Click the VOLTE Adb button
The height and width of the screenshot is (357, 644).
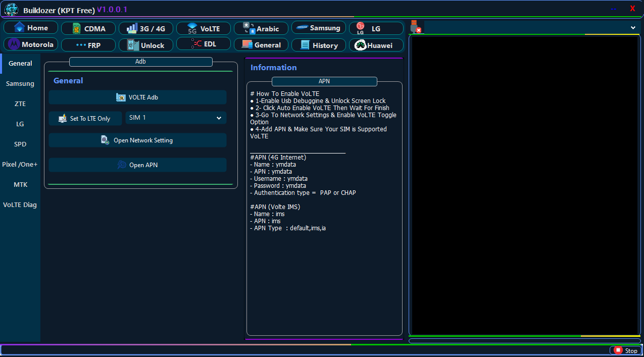point(137,97)
